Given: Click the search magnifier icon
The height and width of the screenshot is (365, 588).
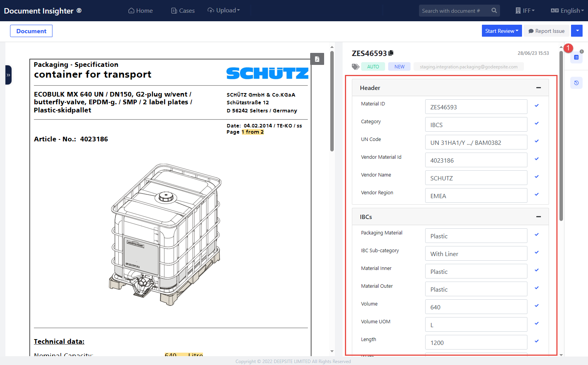Looking at the screenshot, I should click(x=494, y=11).
